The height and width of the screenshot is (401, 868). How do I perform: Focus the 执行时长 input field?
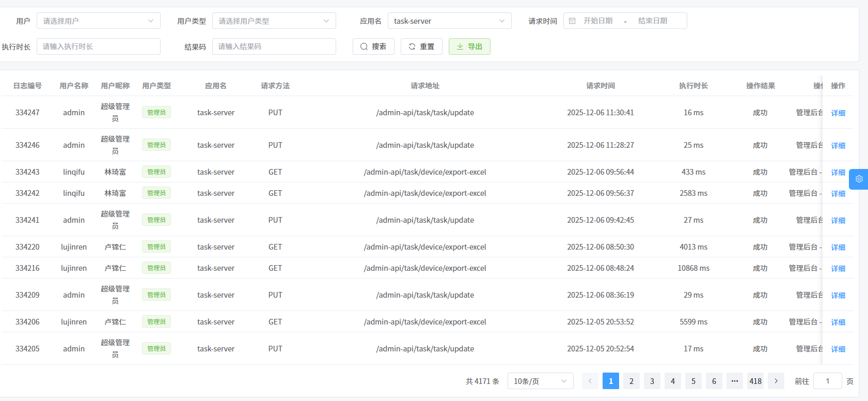[x=98, y=47]
